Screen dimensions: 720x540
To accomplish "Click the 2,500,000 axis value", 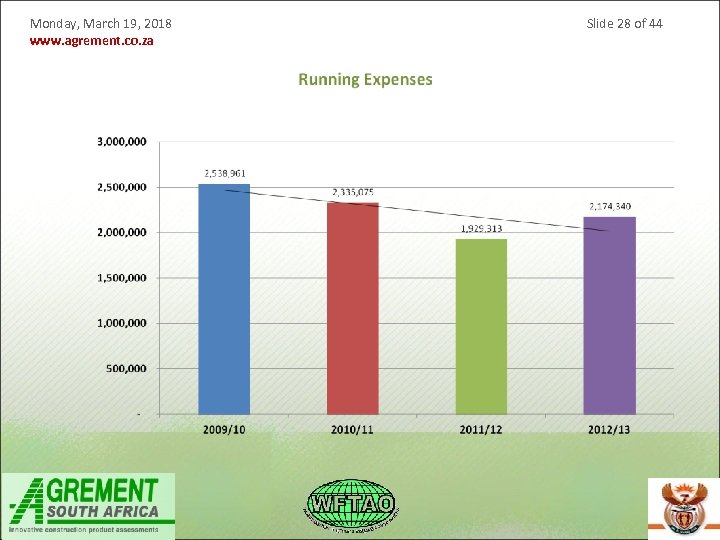I will point(122,187).
